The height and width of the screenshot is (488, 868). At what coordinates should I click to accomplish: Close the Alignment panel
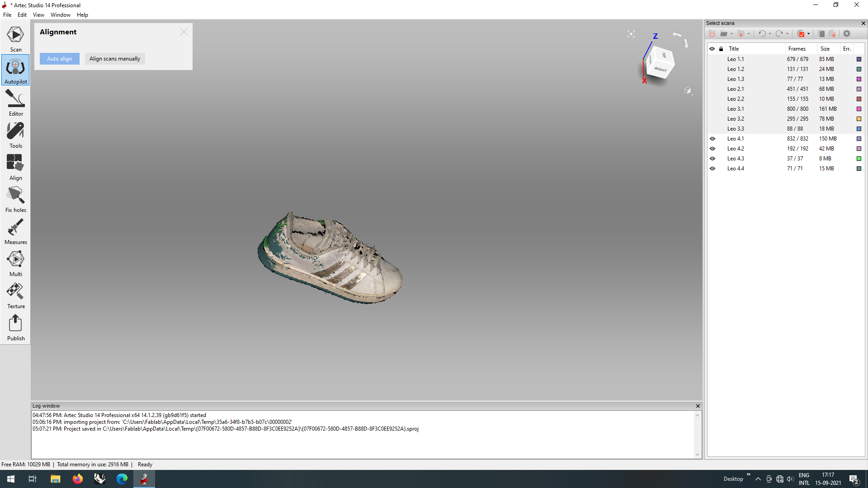(x=184, y=32)
